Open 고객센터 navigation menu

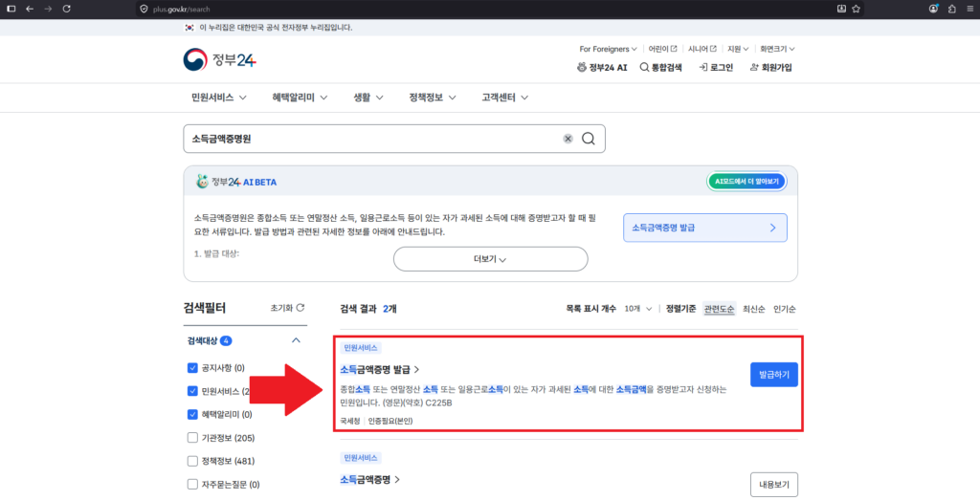(x=505, y=98)
